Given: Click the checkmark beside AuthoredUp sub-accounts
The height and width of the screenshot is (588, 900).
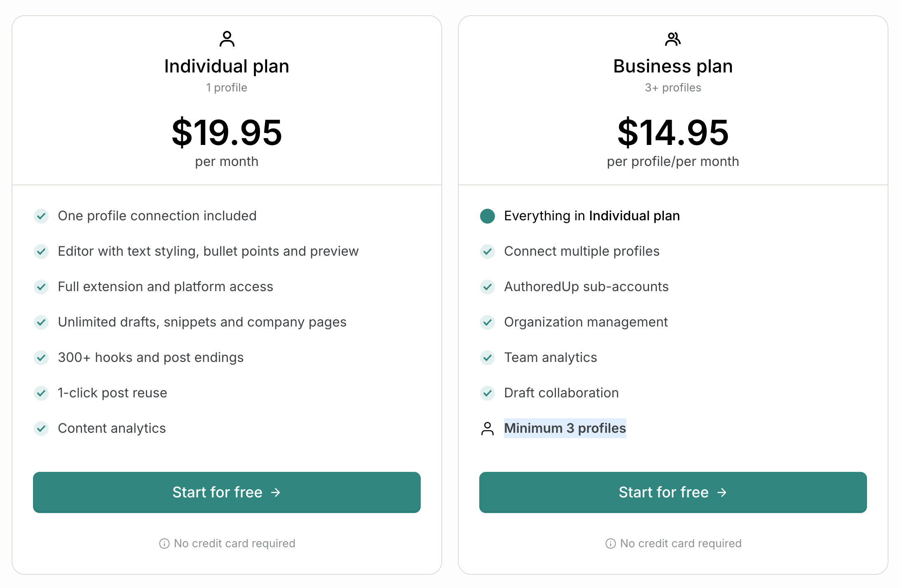Looking at the screenshot, I should pyautogui.click(x=487, y=287).
